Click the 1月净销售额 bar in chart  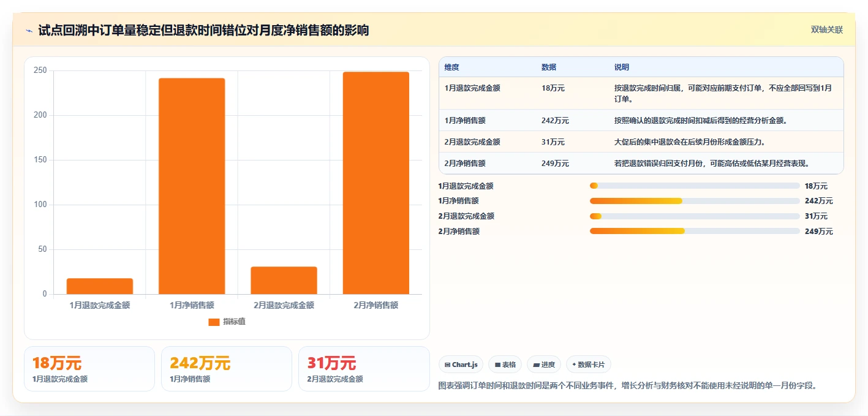tap(192, 186)
